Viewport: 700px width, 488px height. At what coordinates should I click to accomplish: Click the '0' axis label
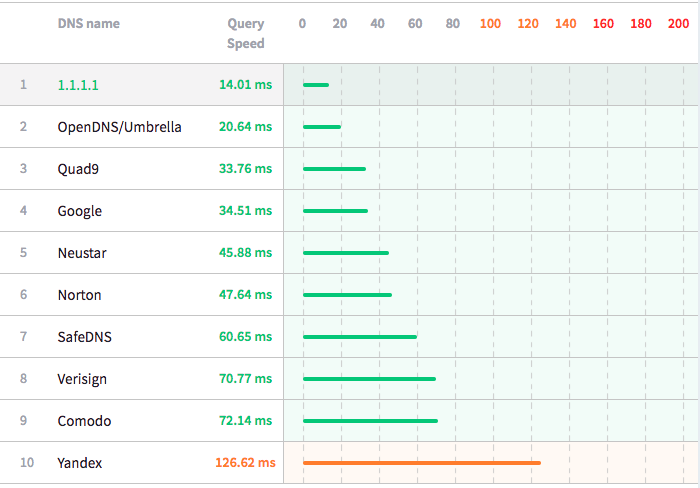[x=302, y=24]
